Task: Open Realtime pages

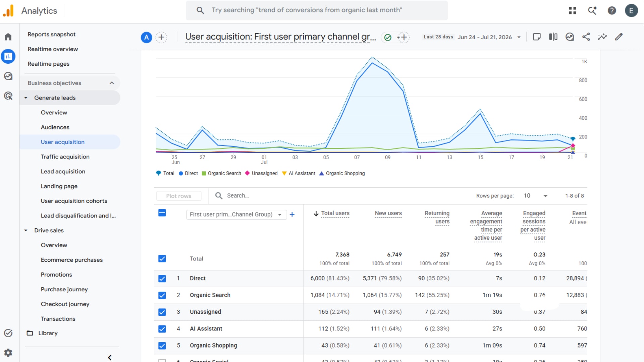Action: click(49, 64)
